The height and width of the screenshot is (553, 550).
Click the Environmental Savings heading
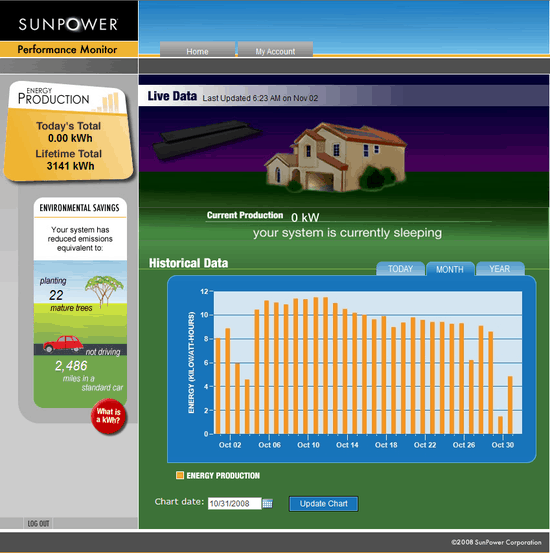click(x=79, y=208)
